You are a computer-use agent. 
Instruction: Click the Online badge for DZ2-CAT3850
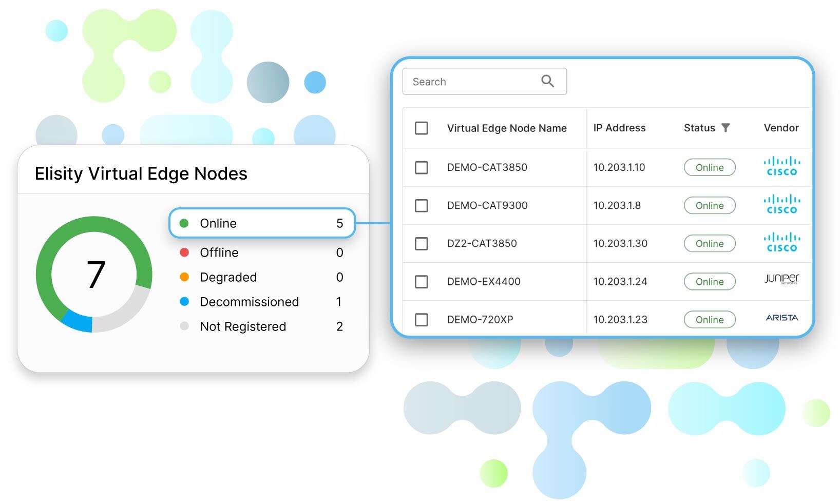point(710,243)
